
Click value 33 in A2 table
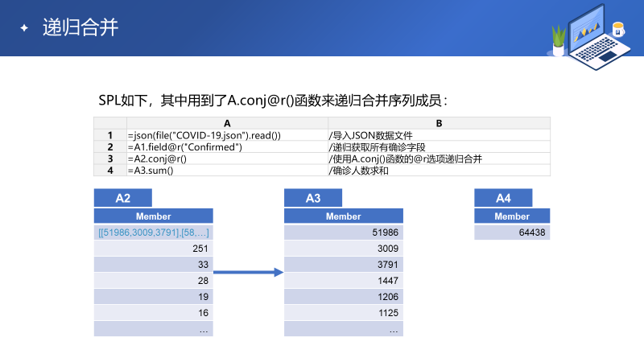[x=153, y=265]
